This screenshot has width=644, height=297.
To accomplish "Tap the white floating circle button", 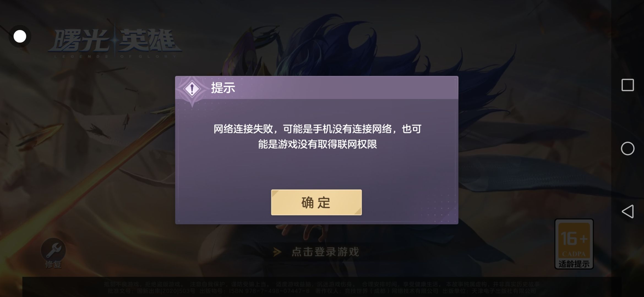I will click(20, 36).
